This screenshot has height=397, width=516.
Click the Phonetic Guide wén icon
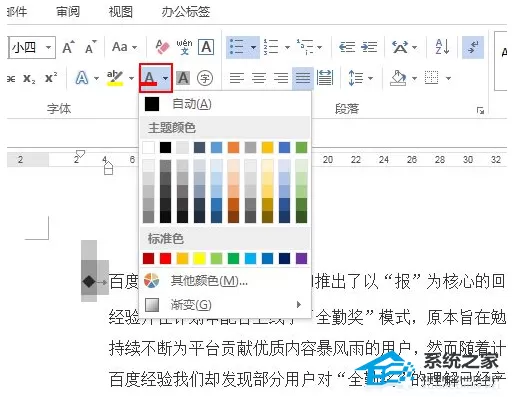coord(184,47)
